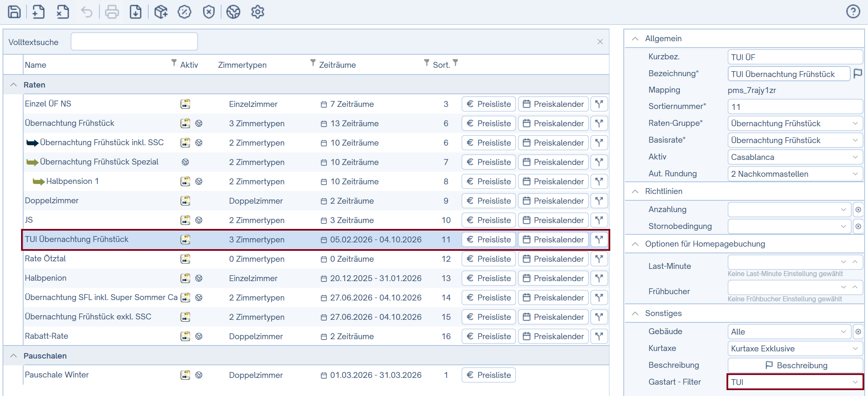Select the Rabatt-Rate row name
The height and width of the screenshot is (396, 868).
(46, 336)
